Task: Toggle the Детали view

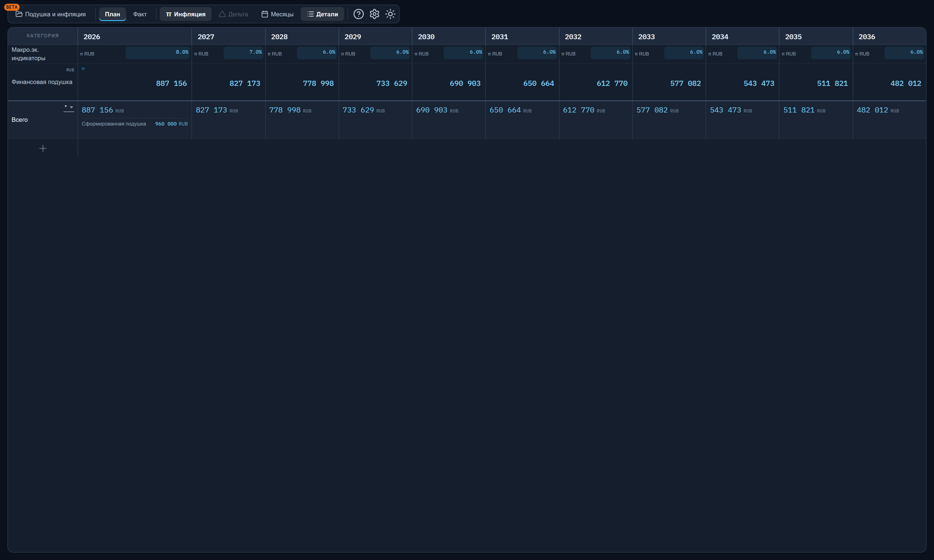Action: (x=322, y=14)
